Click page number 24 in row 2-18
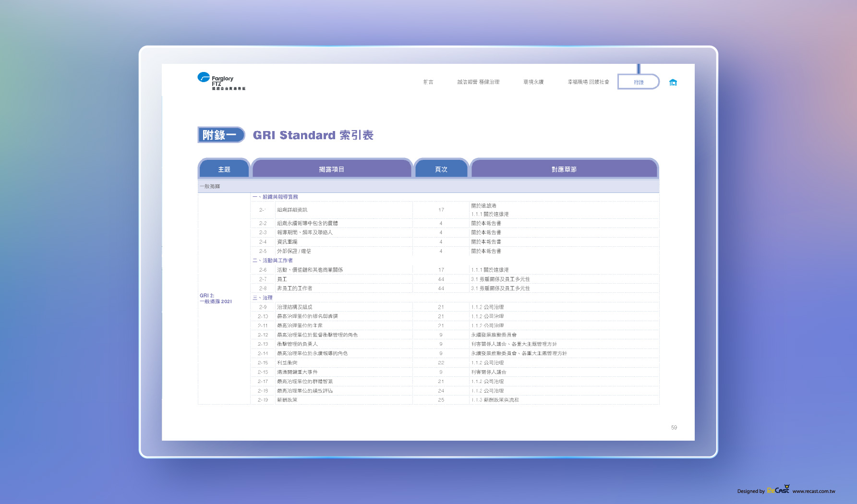The image size is (857, 504). click(441, 391)
